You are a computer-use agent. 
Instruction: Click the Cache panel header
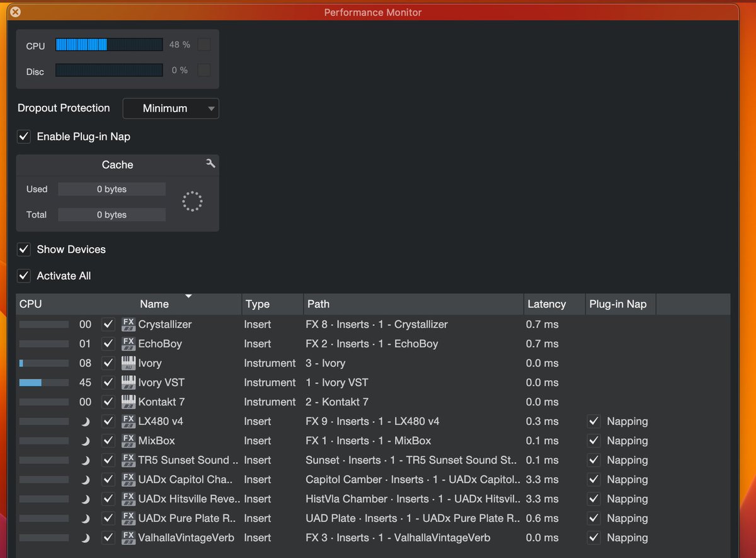pyautogui.click(x=117, y=165)
